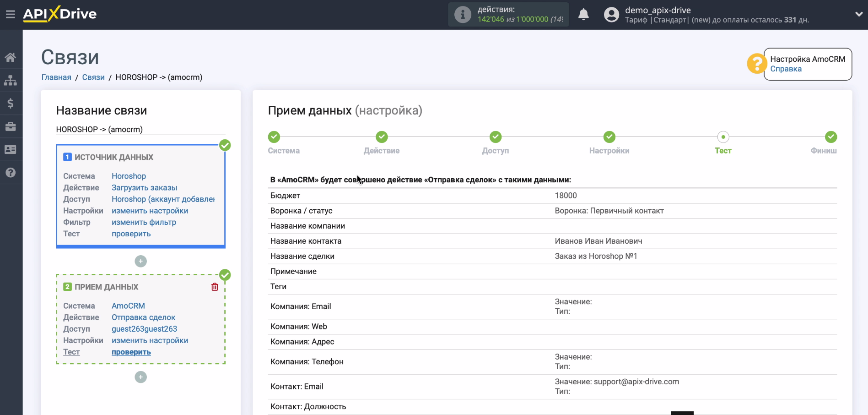The height and width of the screenshot is (415, 868).
Task: Add a block after ПРИЕМ ДАННЫХ
Action: click(x=140, y=377)
